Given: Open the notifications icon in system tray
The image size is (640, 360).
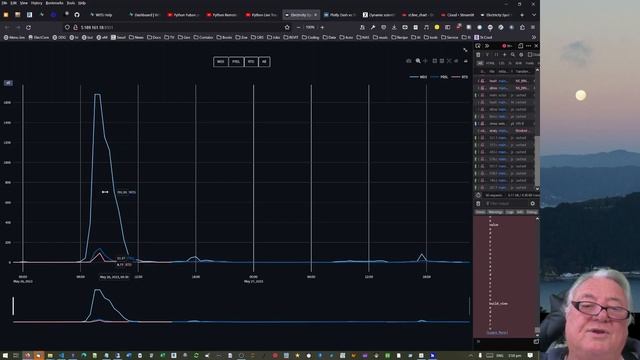Looking at the screenshot, I should tap(530, 356).
